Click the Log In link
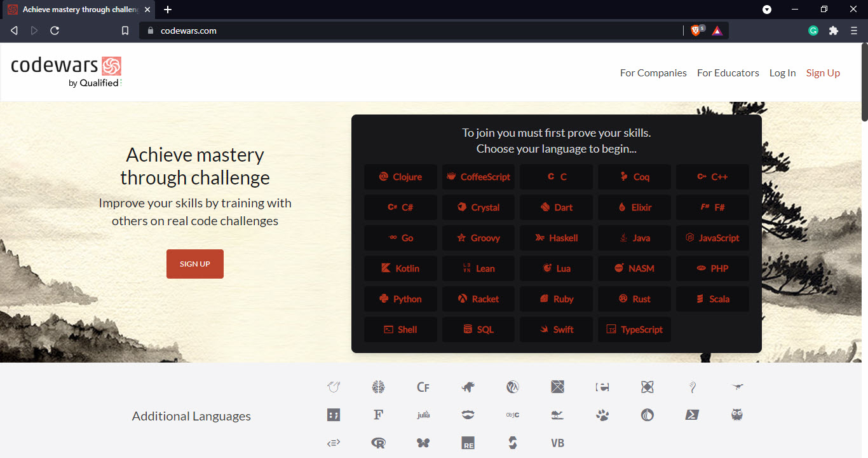 click(782, 73)
